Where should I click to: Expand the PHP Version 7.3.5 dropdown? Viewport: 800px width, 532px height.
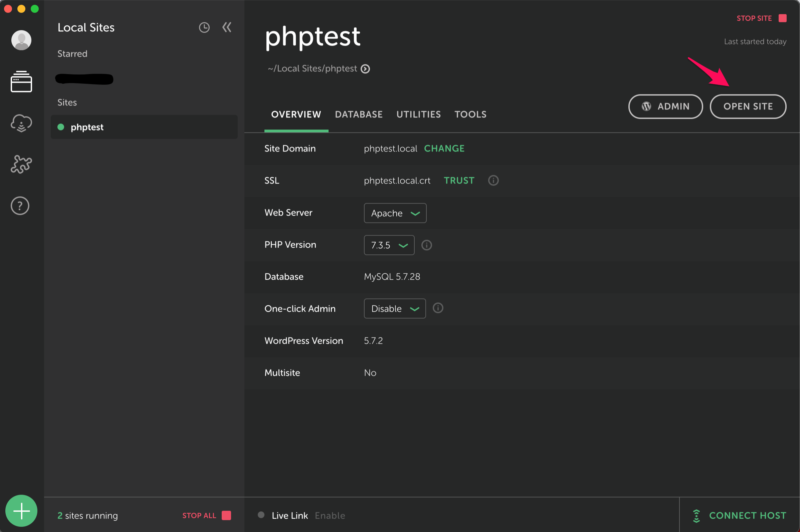[389, 245]
